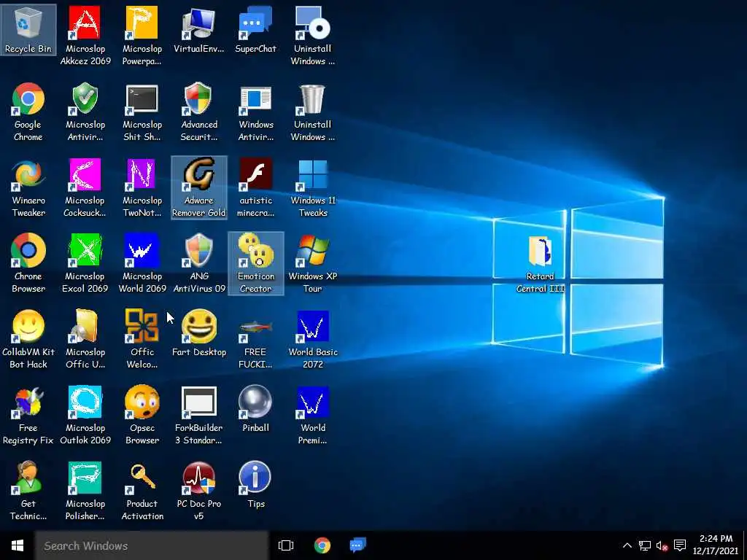Select the Microslop TwoNot... purple icon

[x=142, y=187]
